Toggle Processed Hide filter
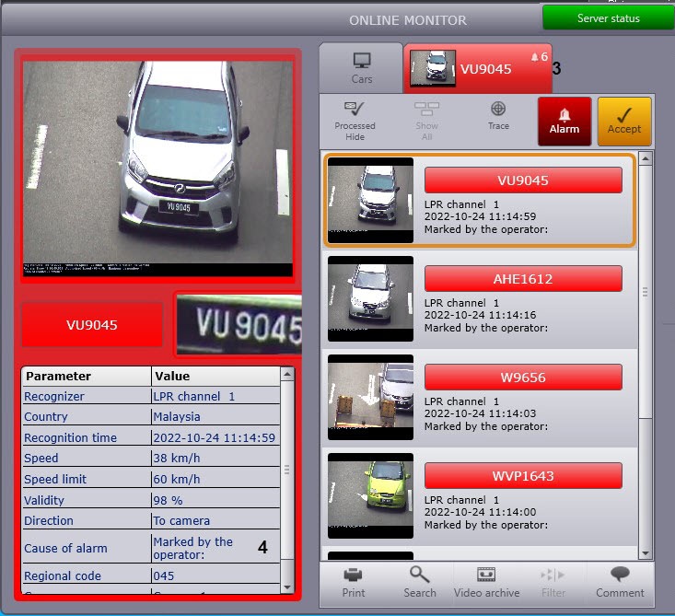 (355, 122)
